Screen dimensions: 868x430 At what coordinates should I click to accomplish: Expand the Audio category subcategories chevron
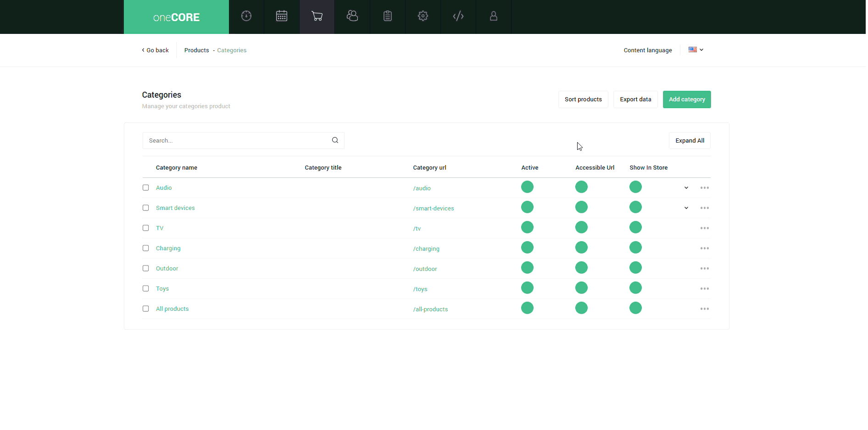point(686,188)
